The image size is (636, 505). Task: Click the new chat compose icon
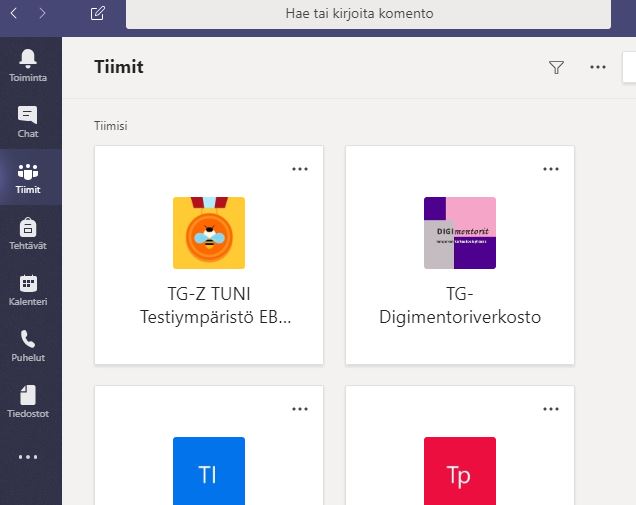(x=97, y=14)
